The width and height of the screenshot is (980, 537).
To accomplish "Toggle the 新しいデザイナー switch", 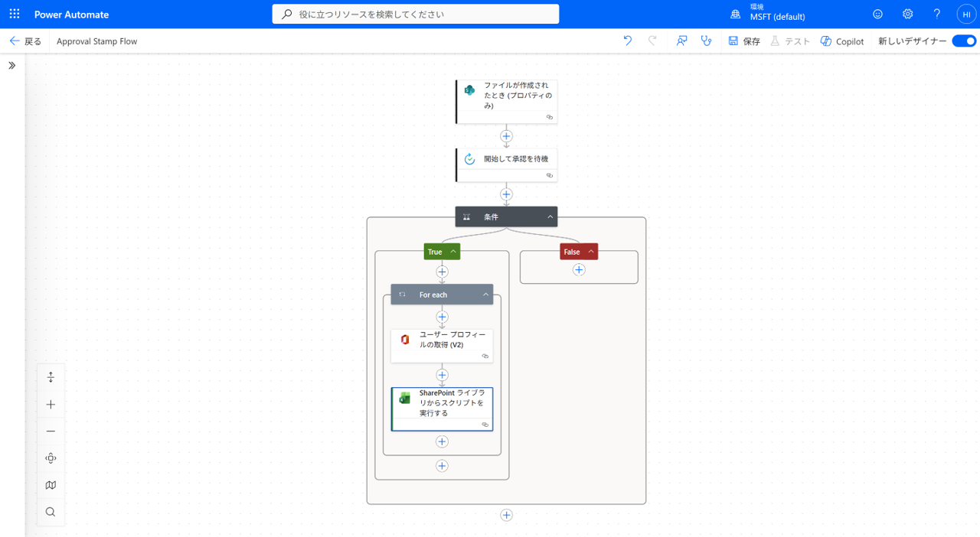I will coord(963,41).
